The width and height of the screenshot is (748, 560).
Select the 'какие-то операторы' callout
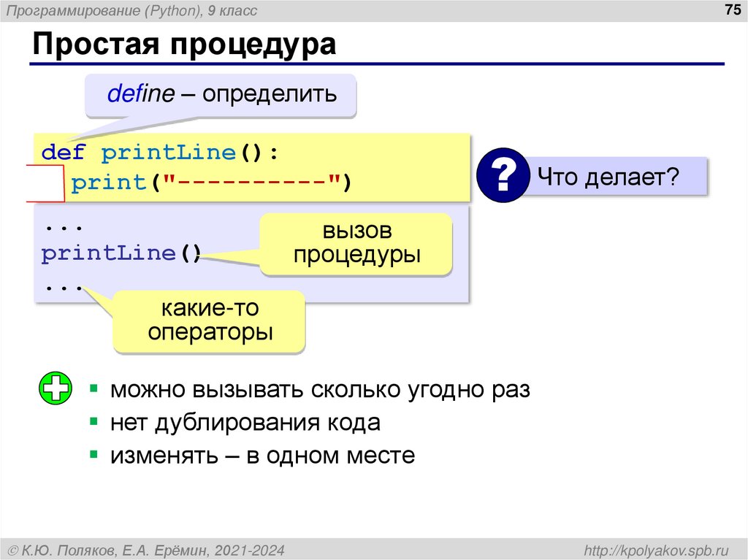[210, 320]
